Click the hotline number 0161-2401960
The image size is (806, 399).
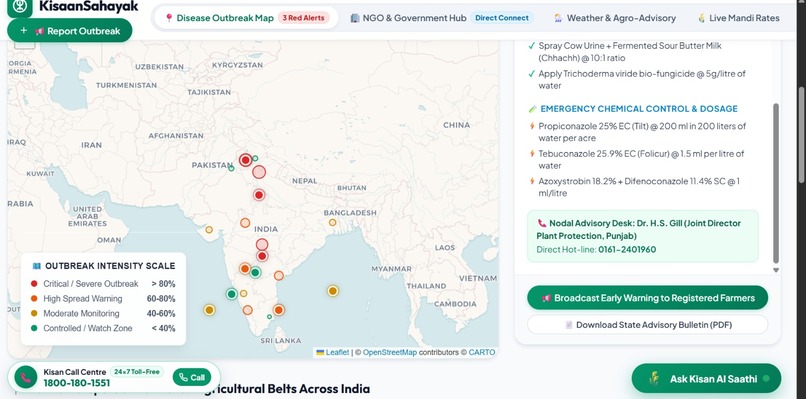point(627,250)
